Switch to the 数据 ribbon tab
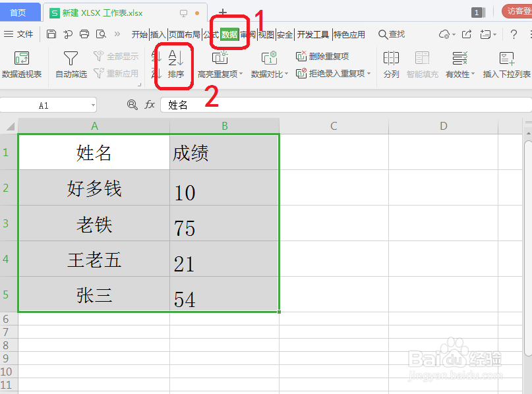 pyautogui.click(x=229, y=34)
